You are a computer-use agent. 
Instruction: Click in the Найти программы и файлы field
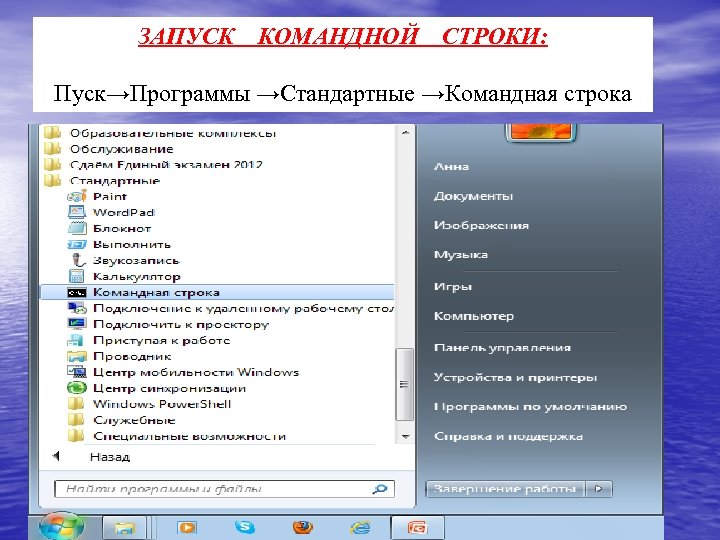point(224,489)
